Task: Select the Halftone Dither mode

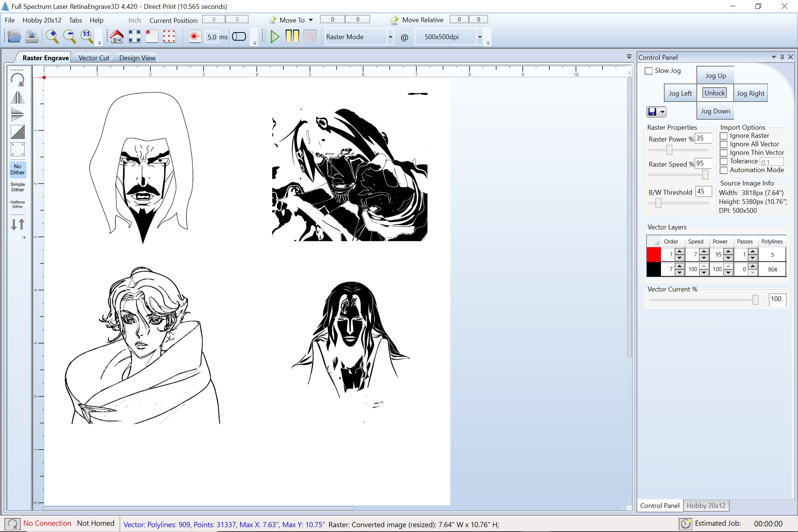Action: point(18,204)
